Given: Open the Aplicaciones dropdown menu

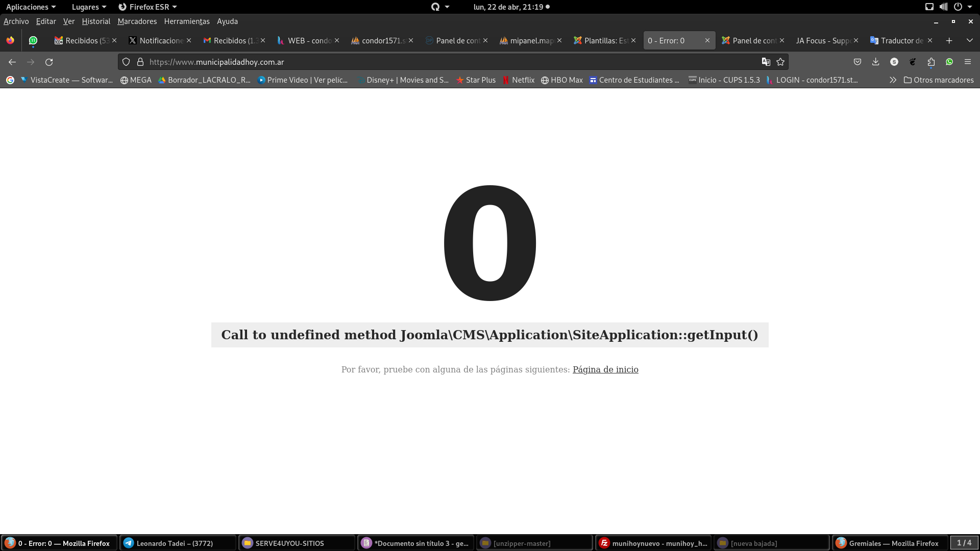Looking at the screenshot, I should pos(31,7).
